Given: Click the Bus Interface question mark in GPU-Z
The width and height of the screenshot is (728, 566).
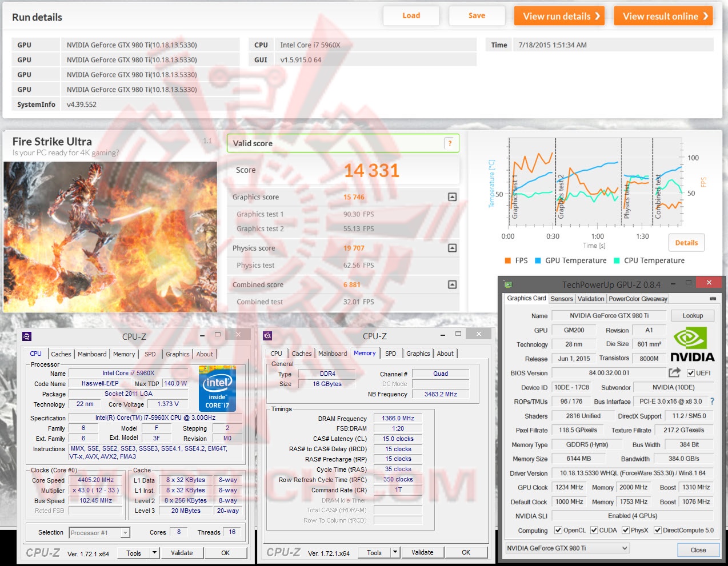Looking at the screenshot, I should (x=712, y=402).
